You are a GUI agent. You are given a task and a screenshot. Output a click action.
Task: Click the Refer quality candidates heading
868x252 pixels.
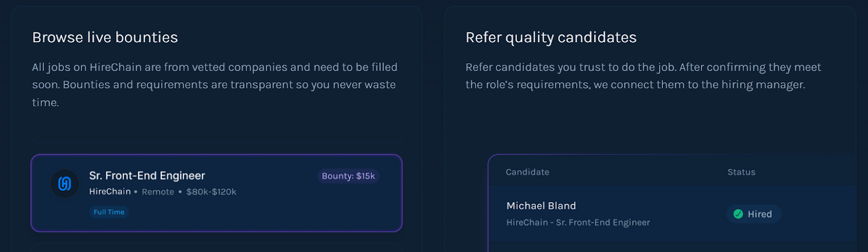point(551,37)
